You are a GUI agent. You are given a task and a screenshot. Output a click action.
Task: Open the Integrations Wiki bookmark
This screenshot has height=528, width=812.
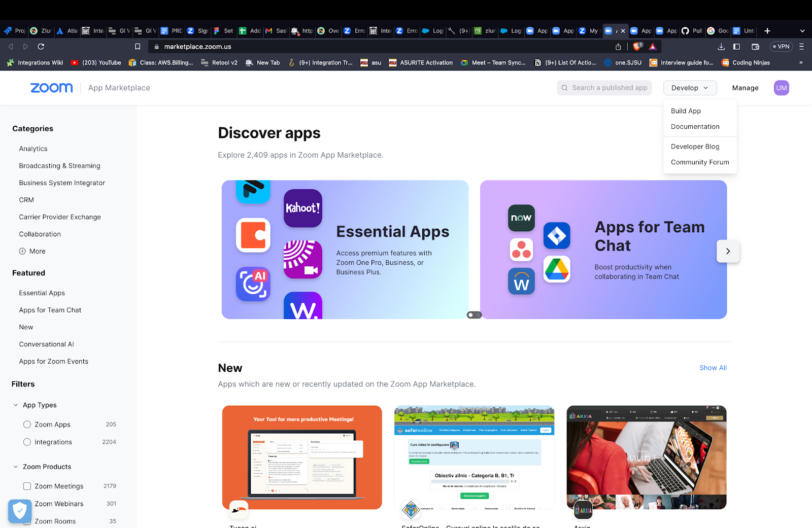point(35,63)
